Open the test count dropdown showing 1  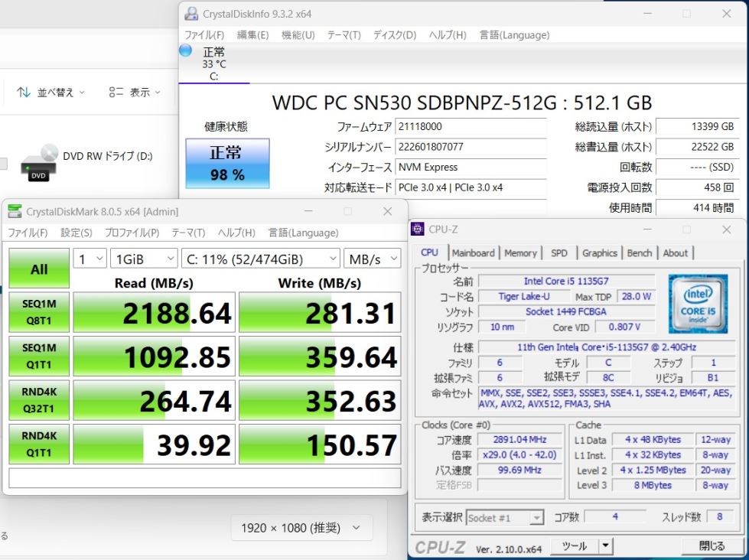click(90, 259)
